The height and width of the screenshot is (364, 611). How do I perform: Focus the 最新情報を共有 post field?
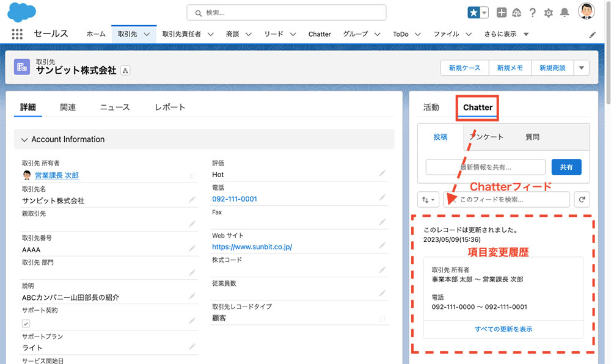tap(486, 167)
